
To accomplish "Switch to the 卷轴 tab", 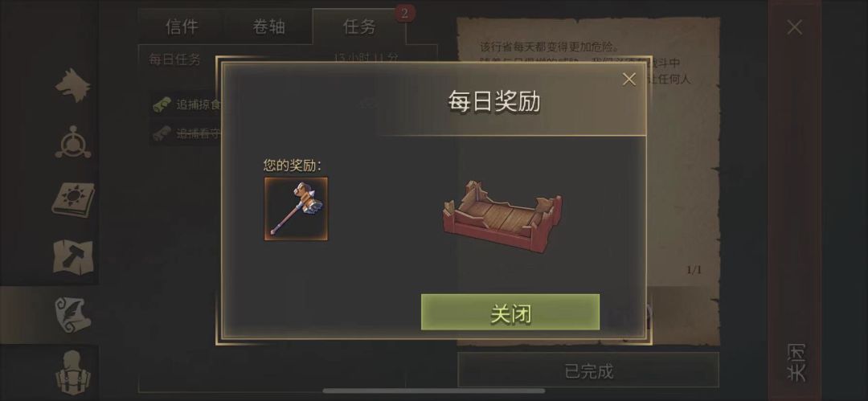I will [269, 27].
